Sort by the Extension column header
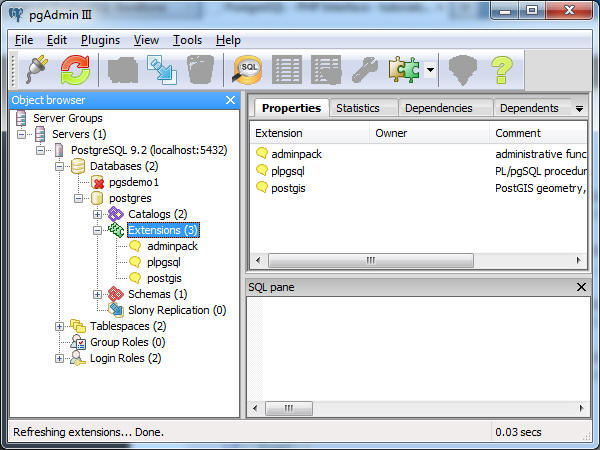 (310, 133)
